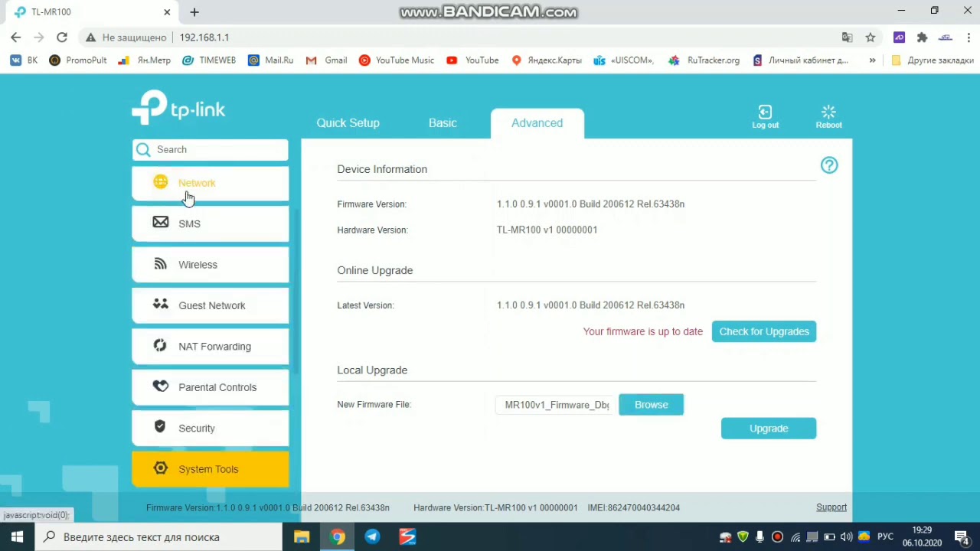Screen dimensions: 980x551
Task: Open the taskbar volume icon
Action: pyautogui.click(x=846, y=537)
